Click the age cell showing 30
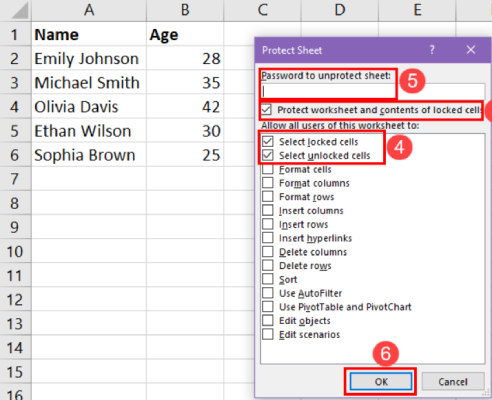492x400 pixels. pos(185,131)
